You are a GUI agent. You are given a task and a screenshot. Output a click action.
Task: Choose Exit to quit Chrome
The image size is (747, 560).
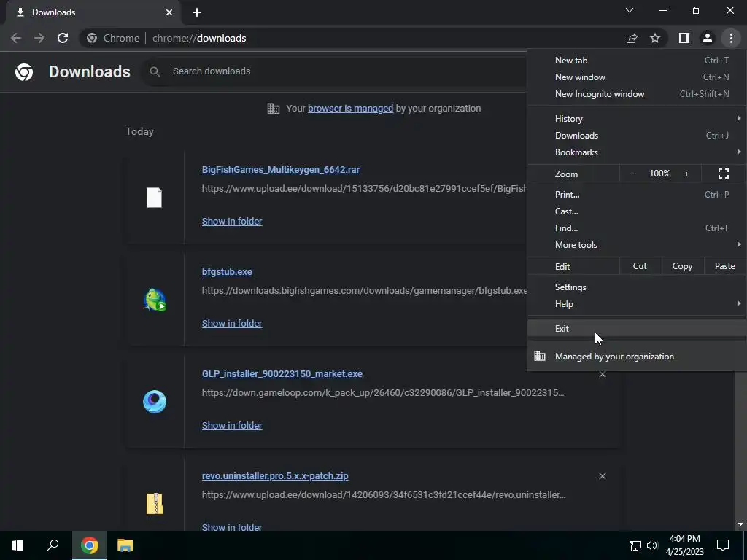coord(636,329)
